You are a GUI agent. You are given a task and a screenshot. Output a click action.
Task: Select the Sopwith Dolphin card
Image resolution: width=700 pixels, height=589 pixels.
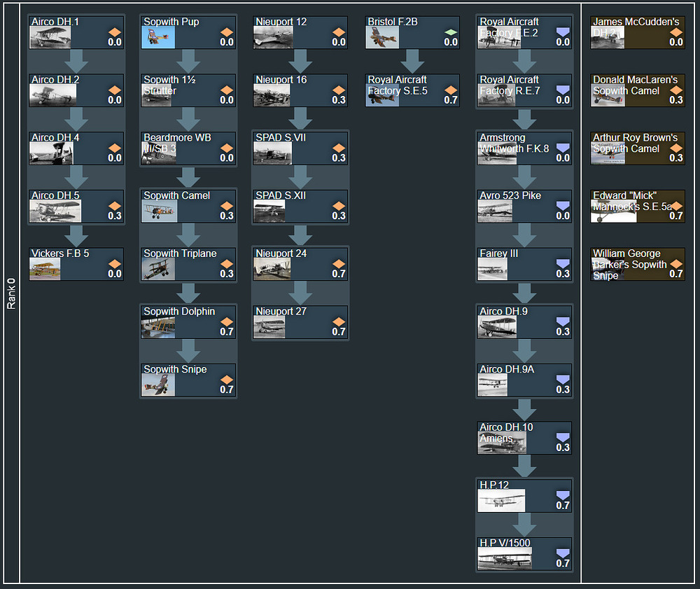click(188, 322)
